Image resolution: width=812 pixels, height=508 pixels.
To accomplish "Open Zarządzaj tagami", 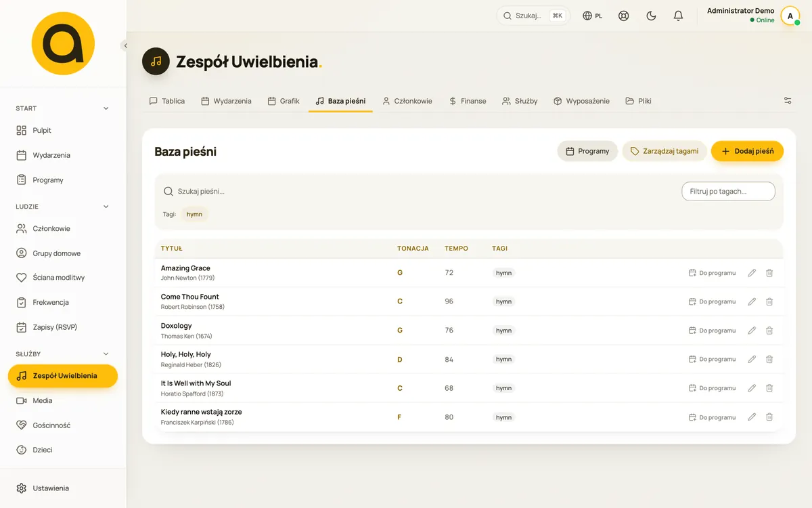I will [664, 151].
